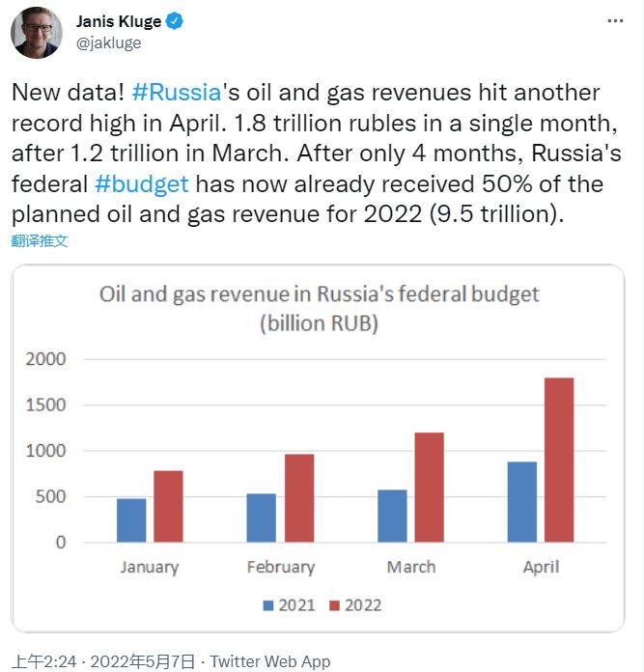Pick the blue February 2021 bar
The height and width of the screenshot is (672, 644).
point(261,518)
